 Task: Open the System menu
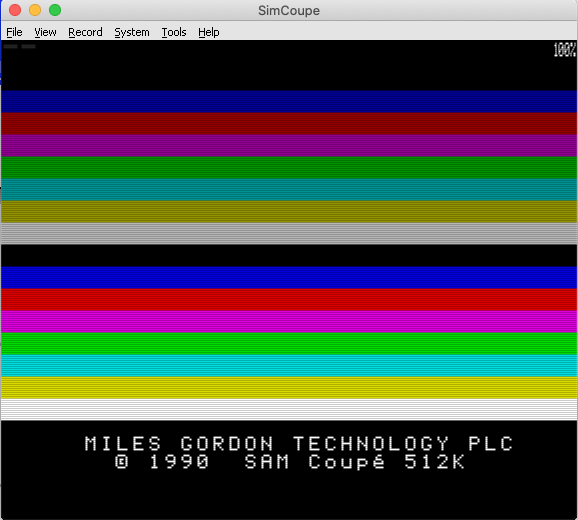[x=132, y=32]
